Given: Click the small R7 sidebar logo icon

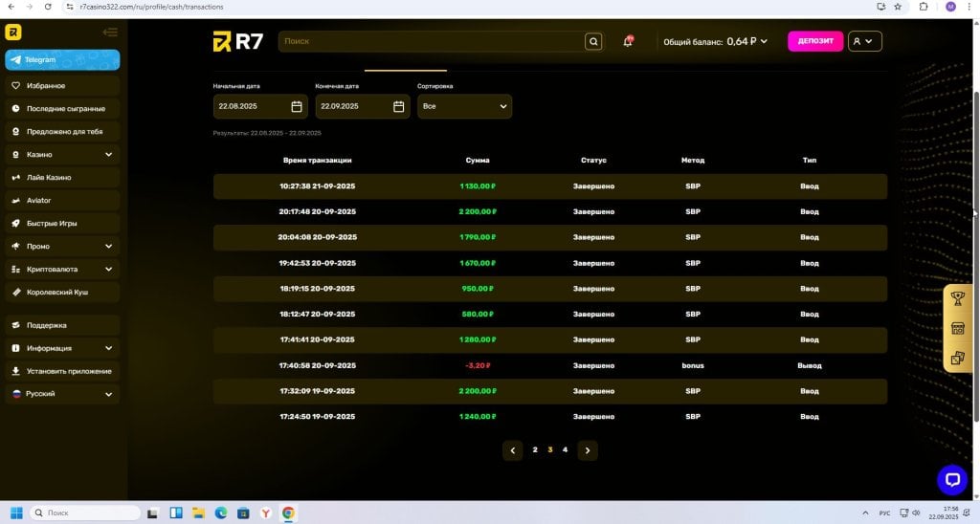Looking at the screenshot, I should [x=13, y=32].
